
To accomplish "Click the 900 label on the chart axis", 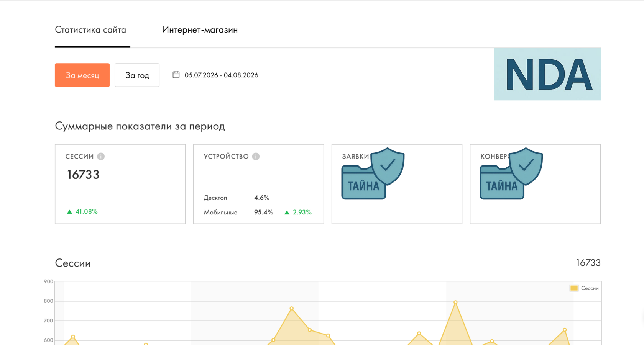I will coord(48,281).
